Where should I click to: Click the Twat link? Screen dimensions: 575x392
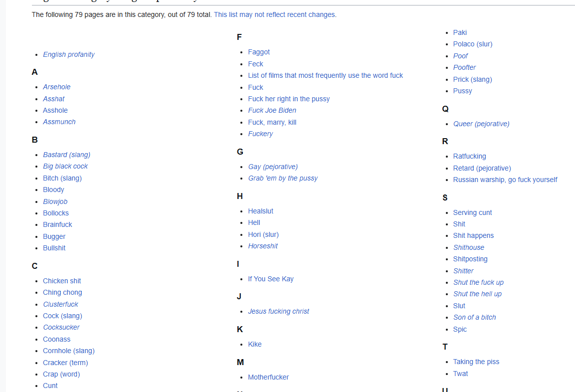pos(460,374)
